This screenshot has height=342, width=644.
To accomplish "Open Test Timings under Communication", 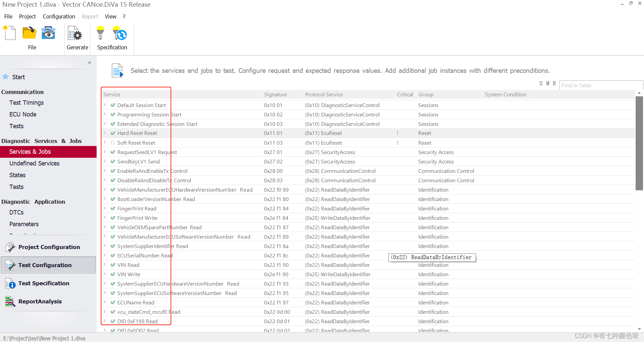I will click(x=26, y=103).
